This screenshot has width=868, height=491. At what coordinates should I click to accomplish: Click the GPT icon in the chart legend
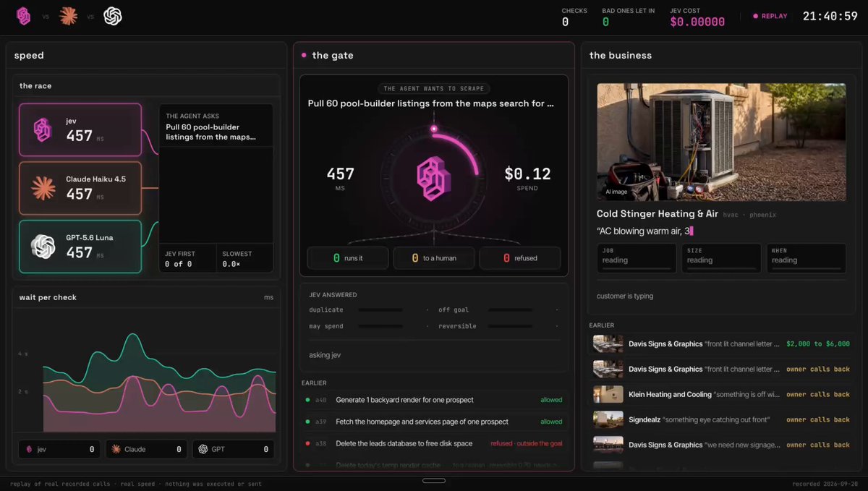(203, 449)
